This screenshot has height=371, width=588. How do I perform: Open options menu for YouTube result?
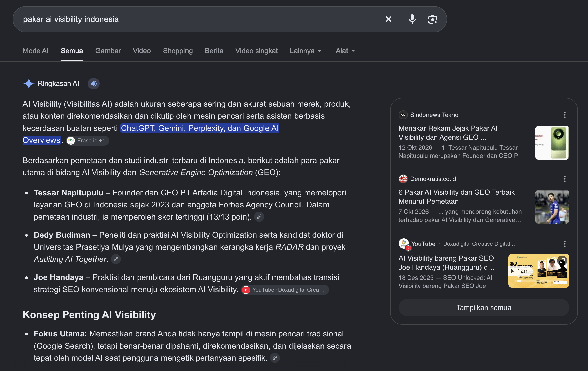[565, 244]
